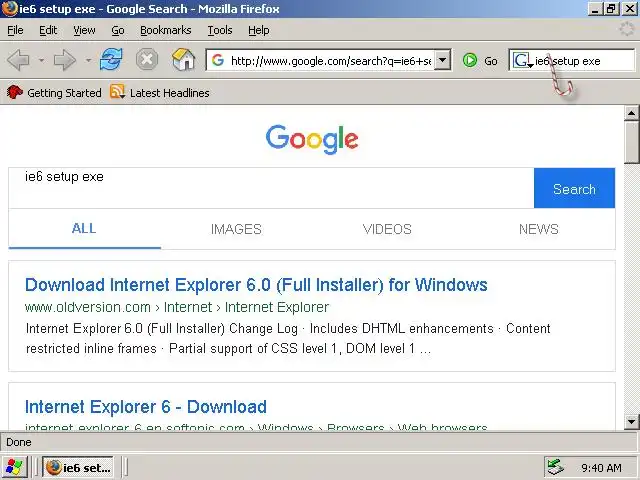
Task: Switch to the IMAGES tab
Action: tap(236, 229)
